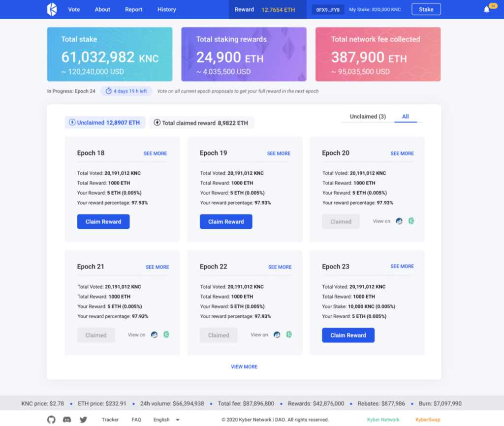
Task: Click Epoch 21 green Kyber icon
Action: pyautogui.click(x=166, y=335)
